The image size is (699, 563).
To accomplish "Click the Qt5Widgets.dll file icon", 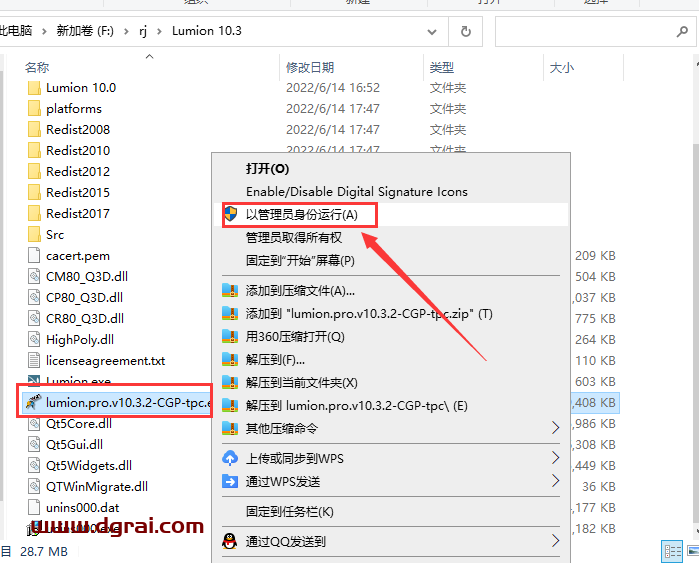I will click(34, 465).
